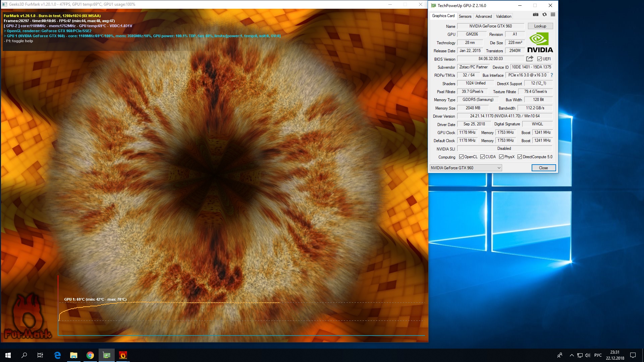Click GPU-Z title bar app icon
Image resolution: width=644 pixels, height=362 pixels.
[x=433, y=5]
